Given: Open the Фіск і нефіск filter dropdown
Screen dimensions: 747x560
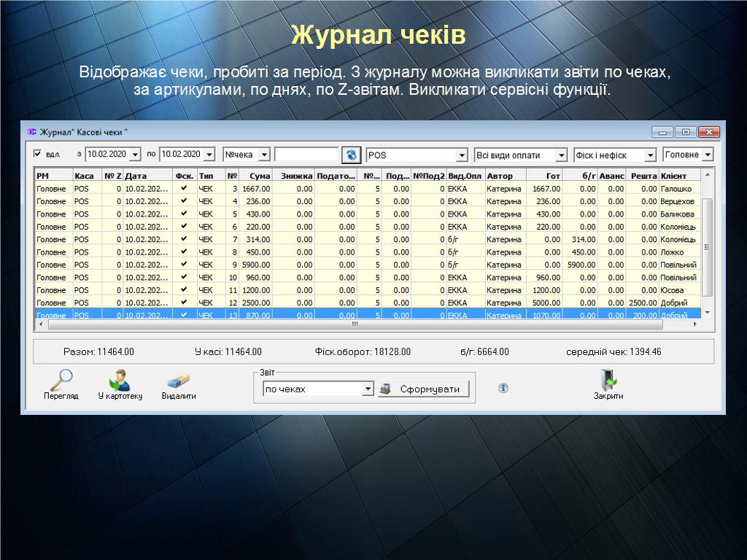Looking at the screenshot, I should [650, 155].
